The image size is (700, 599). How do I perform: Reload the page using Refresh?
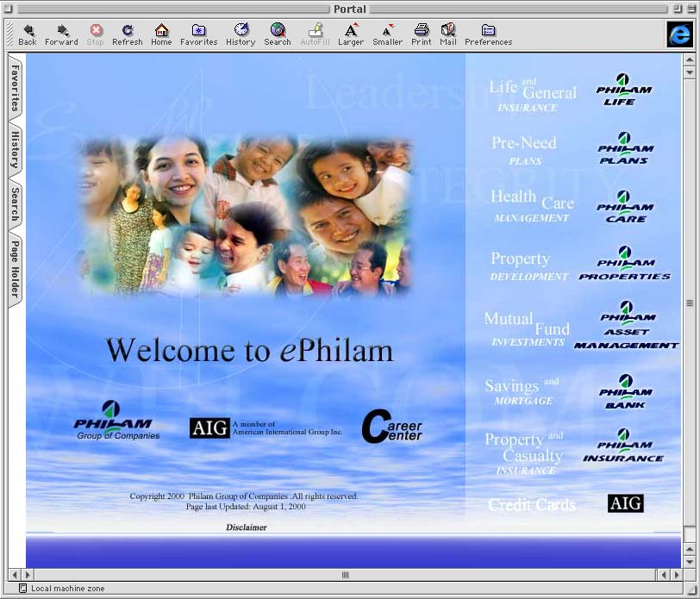128,34
